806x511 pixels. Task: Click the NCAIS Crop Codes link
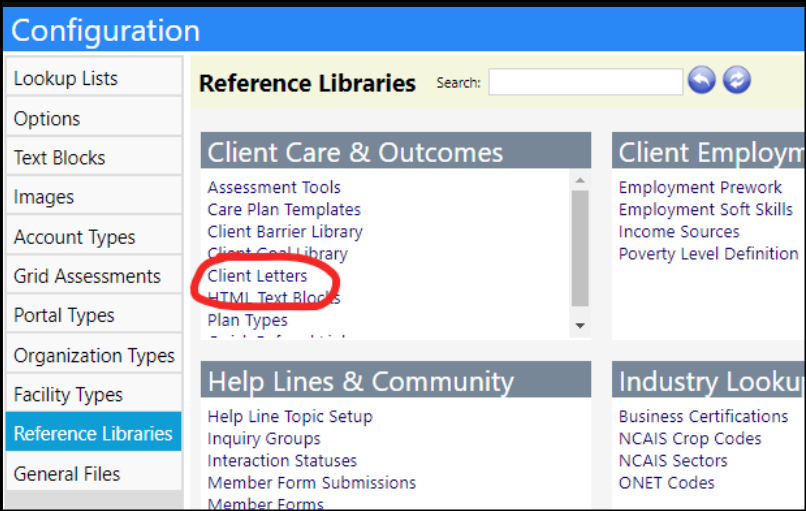tap(690, 439)
